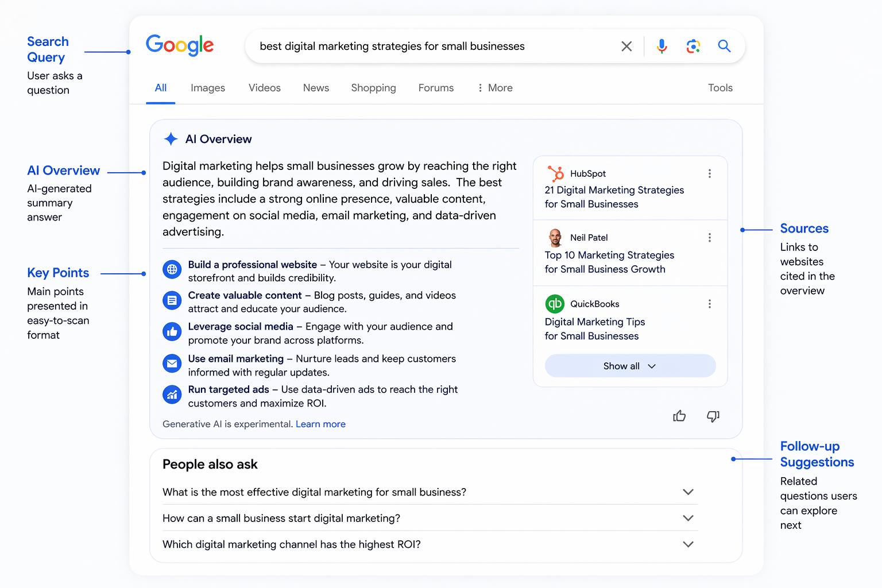Open the Shopping tab
The height and width of the screenshot is (588, 882).
tap(373, 87)
